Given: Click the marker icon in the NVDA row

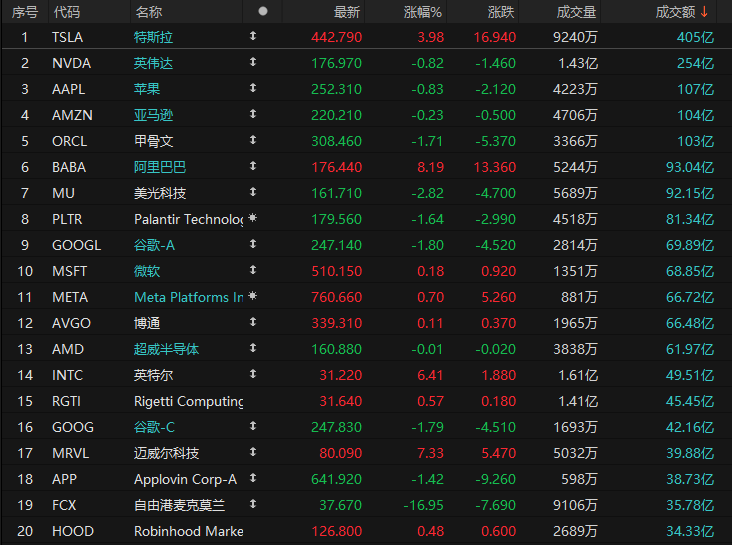Looking at the screenshot, I should point(253,62).
